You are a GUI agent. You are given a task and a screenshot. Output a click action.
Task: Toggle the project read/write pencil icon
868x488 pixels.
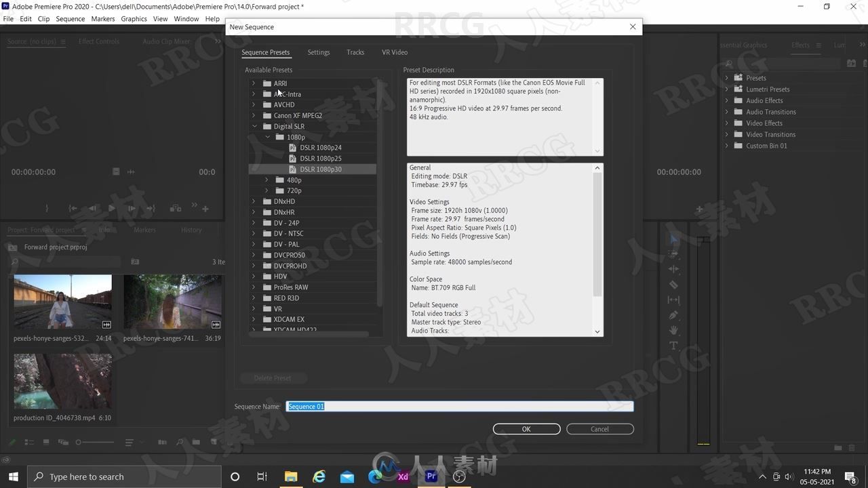click(12, 443)
